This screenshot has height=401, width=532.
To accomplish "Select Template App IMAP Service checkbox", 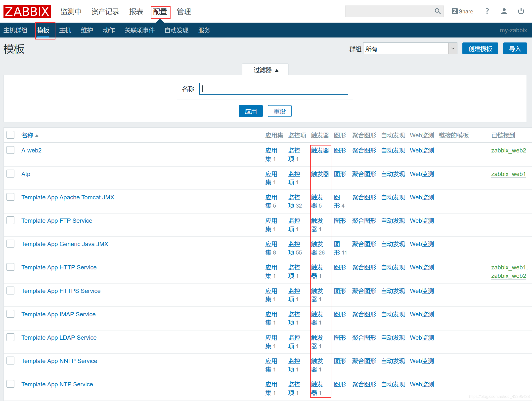I will click(x=10, y=314).
